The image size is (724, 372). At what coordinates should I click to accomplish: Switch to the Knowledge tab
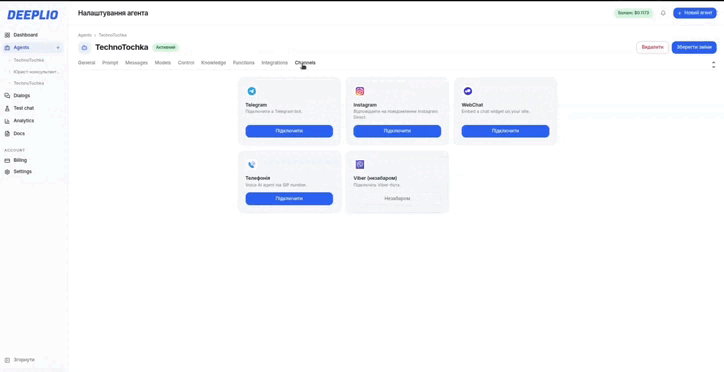pyautogui.click(x=213, y=63)
